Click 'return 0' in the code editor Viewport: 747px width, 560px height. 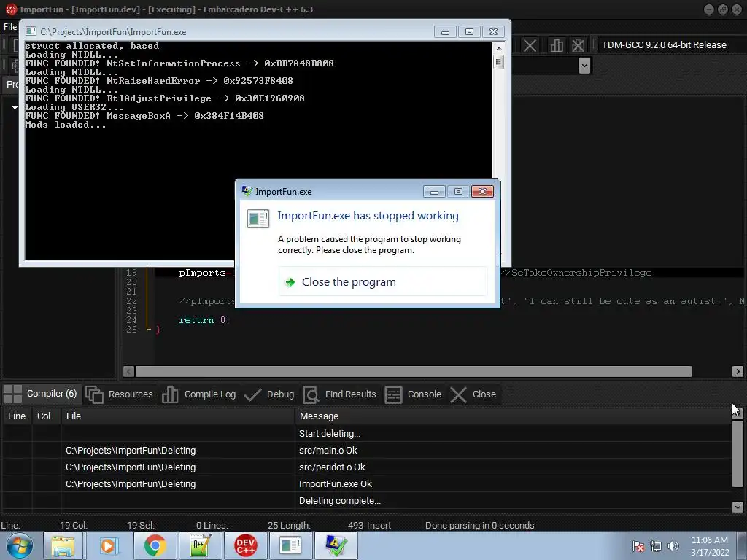[202, 320]
